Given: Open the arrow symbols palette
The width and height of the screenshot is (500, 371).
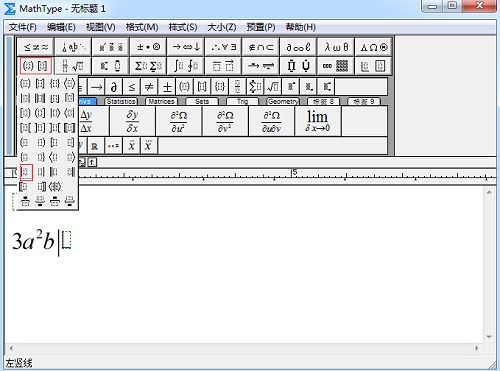Looking at the screenshot, I should pos(186,47).
